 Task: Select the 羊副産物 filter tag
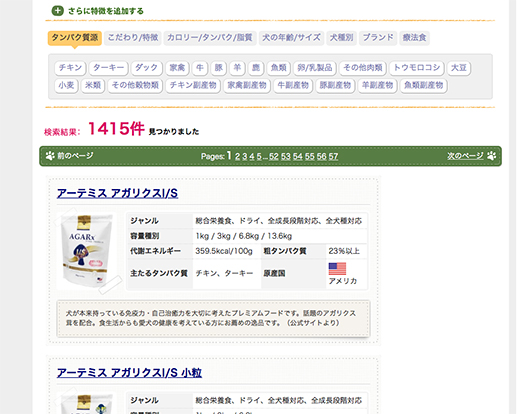coord(377,86)
